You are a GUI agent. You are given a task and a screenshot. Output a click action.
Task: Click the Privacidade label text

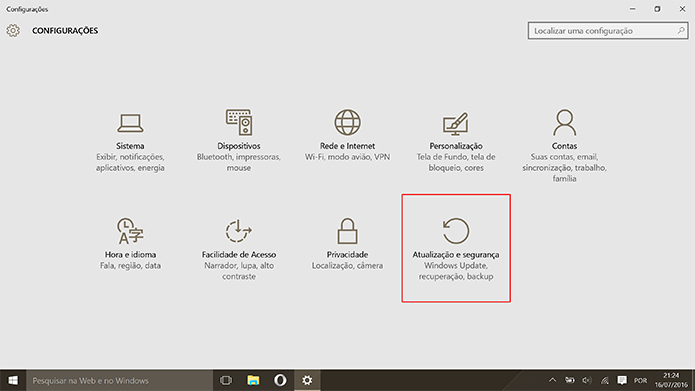coord(348,254)
